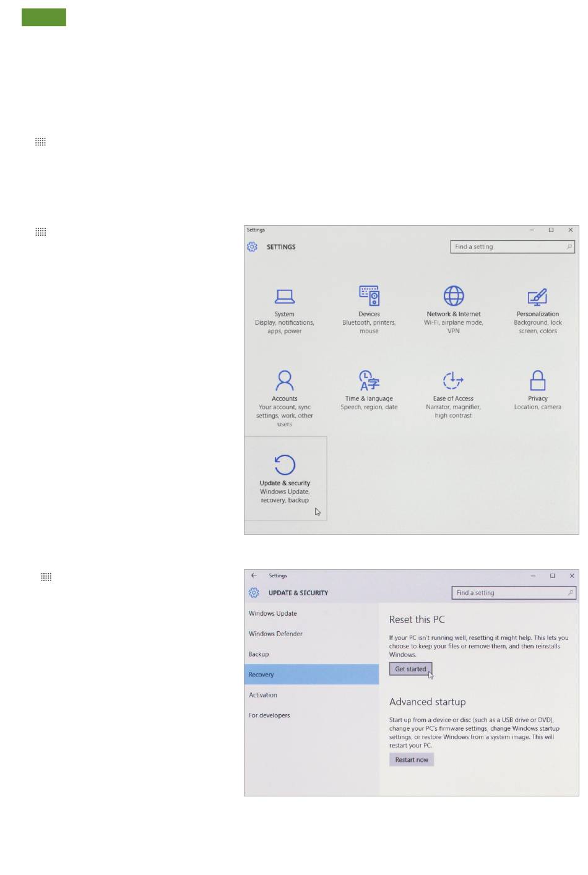This screenshot has width=588, height=875.
Task: Select the Recovery sidebar item
Action: click(x=311, y=675)
